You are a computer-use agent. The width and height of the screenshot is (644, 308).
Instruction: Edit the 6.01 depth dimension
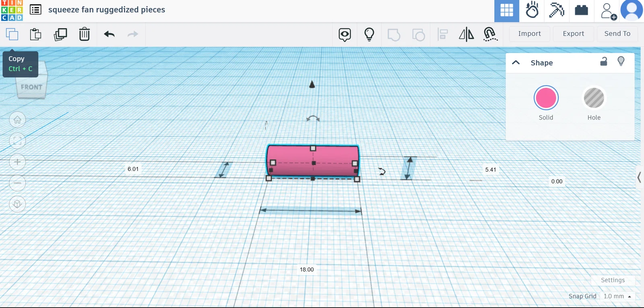(x=133, y=169)
